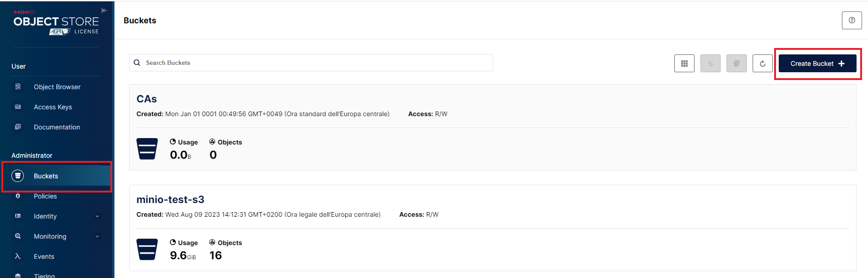The image size is (868, 278).
Task: Click the Buckets bucket icon in sidebar
Action: click(18, 176)
